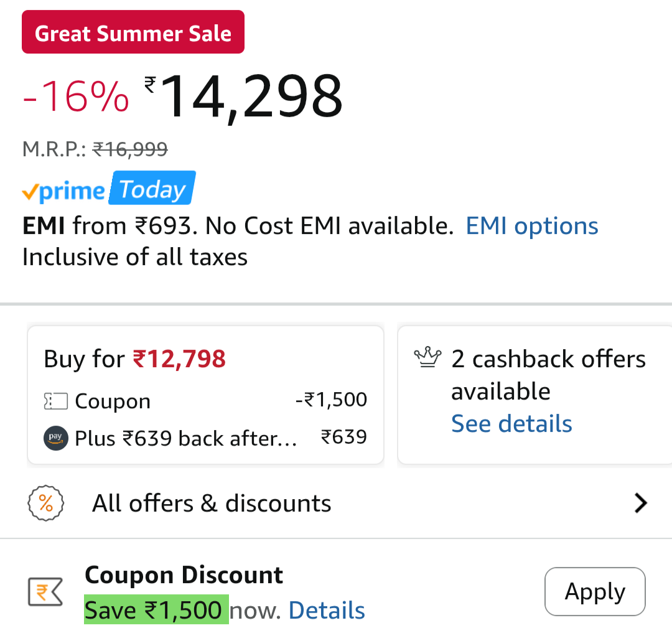Select the Amazon Pay circular icon

(x=56, y=438)
